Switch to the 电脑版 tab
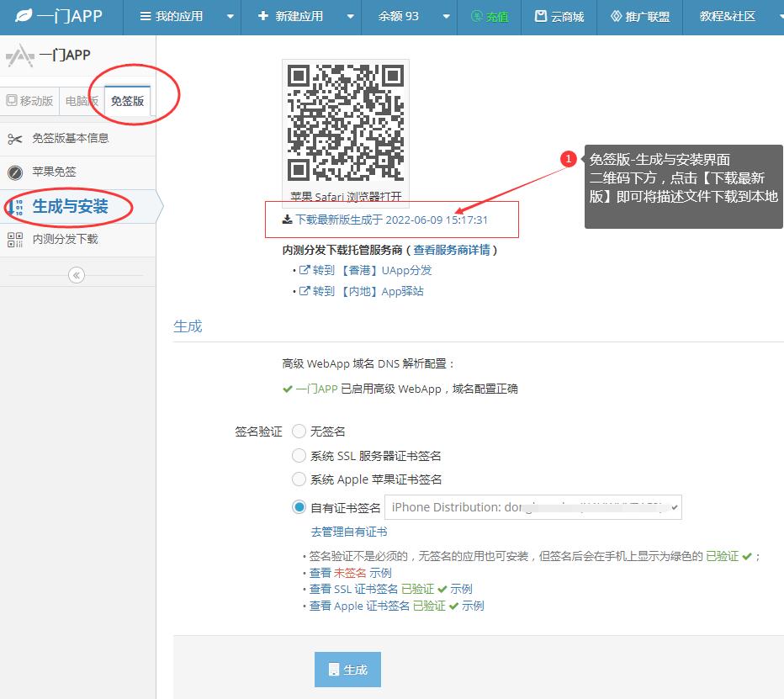 82,101
